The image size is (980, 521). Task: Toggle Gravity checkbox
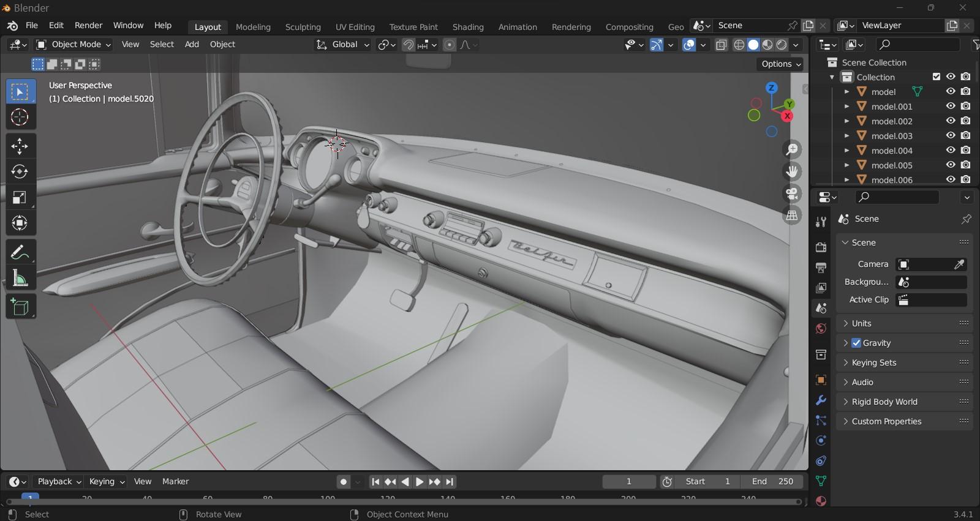[856, 343]
